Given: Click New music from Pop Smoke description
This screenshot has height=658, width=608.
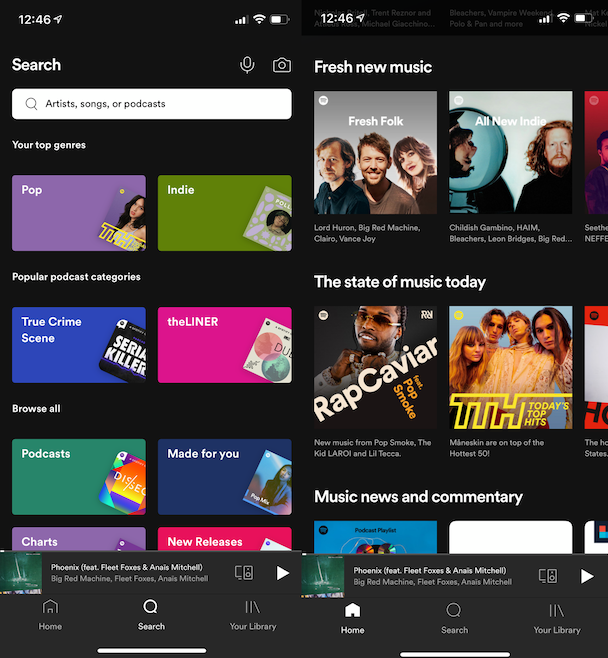Looking at the screenshot, I should [x=373, y=448].
